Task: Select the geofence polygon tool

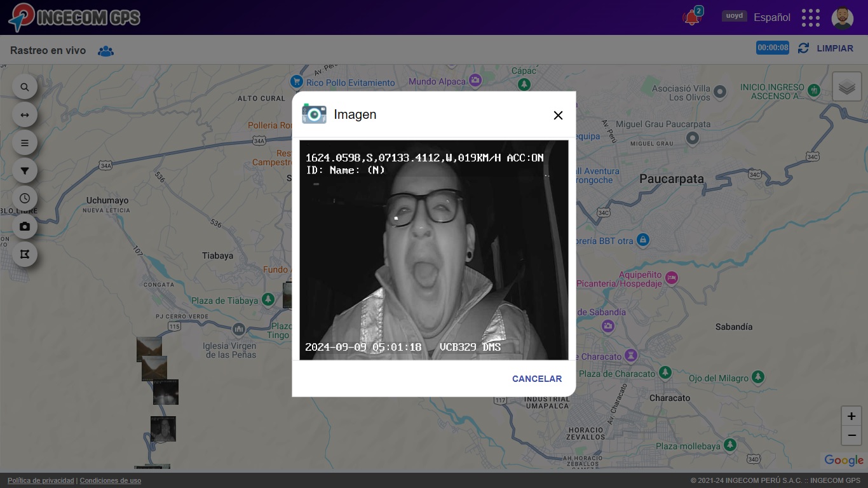Action: (x=25, y=254)
